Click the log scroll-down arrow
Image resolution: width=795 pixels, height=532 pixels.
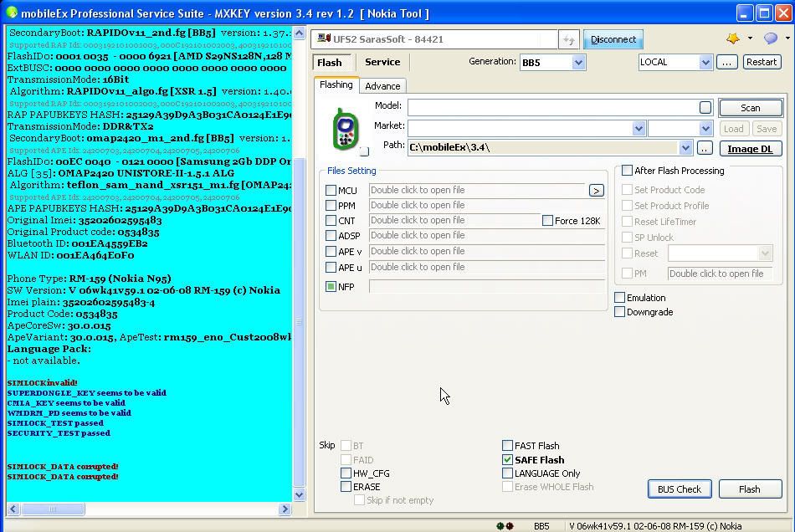pyautogui.click(x=299, y=494)
